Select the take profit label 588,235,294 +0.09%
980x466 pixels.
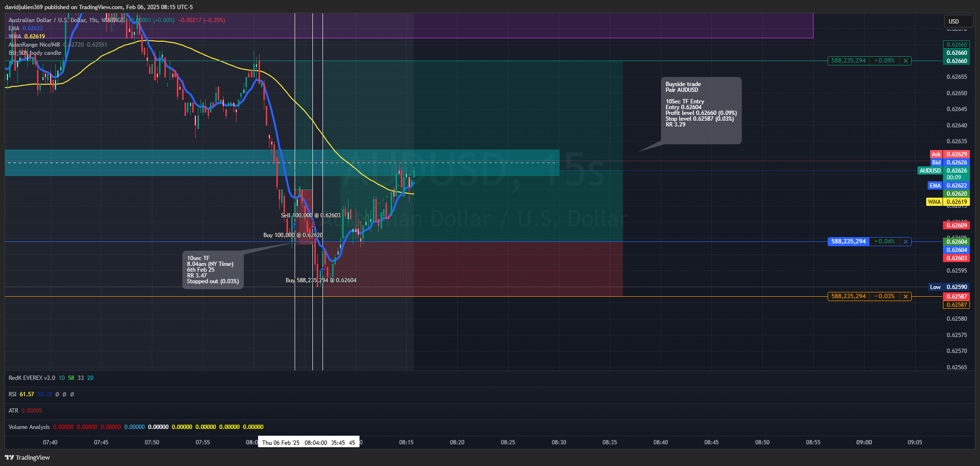[864, 61]
